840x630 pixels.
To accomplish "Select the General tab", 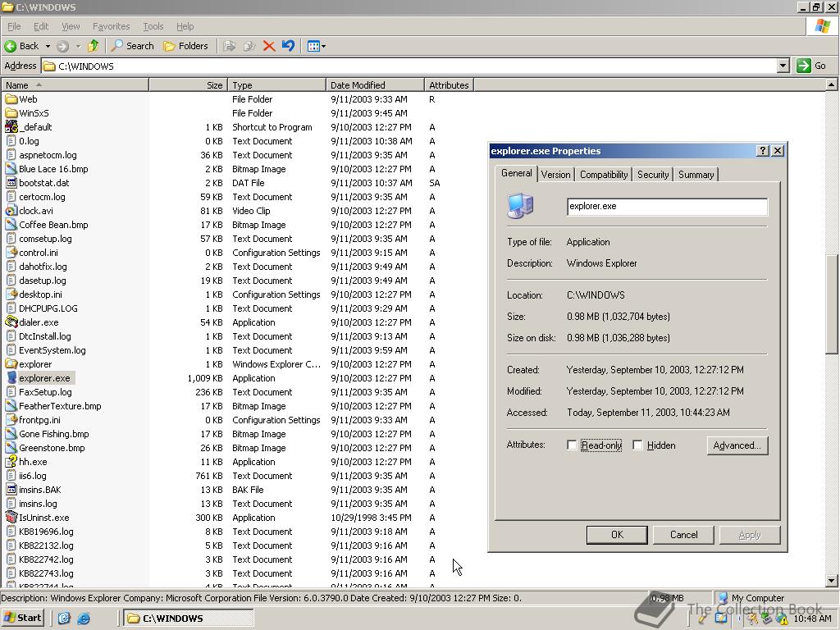I will (x=517, y=173).
